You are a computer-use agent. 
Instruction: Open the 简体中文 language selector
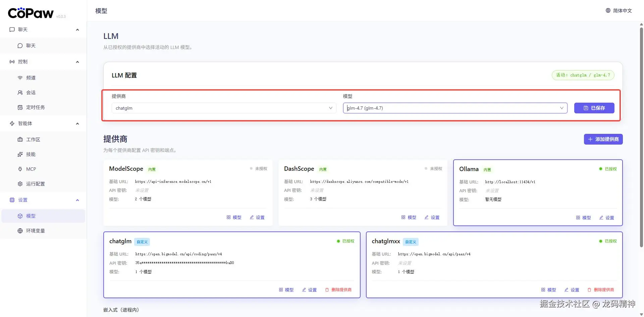[x=619, y=11]
